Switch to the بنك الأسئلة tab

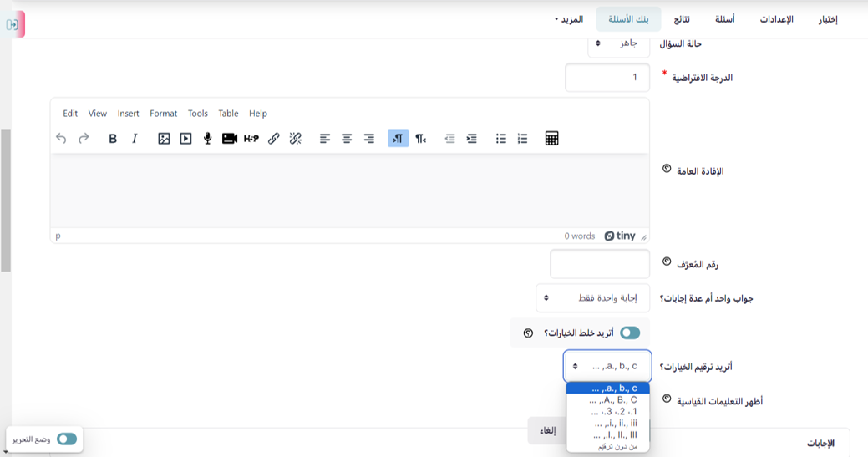(x=628, y=19)
